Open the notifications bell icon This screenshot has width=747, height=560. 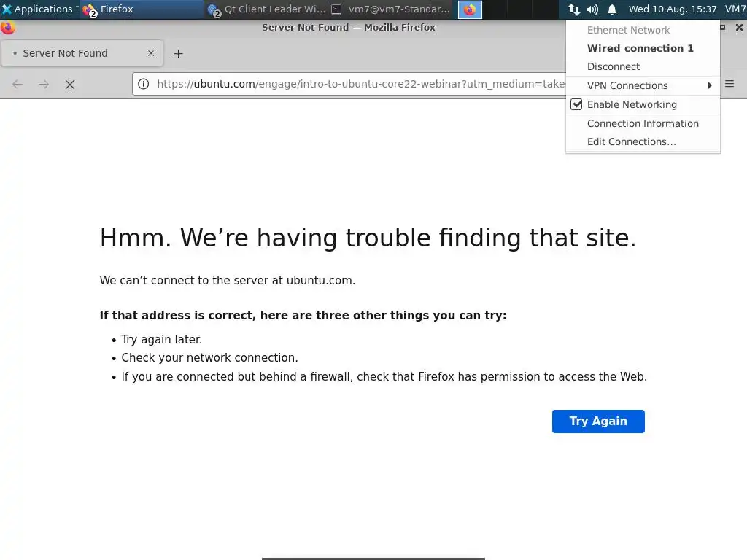coord(612,9)
